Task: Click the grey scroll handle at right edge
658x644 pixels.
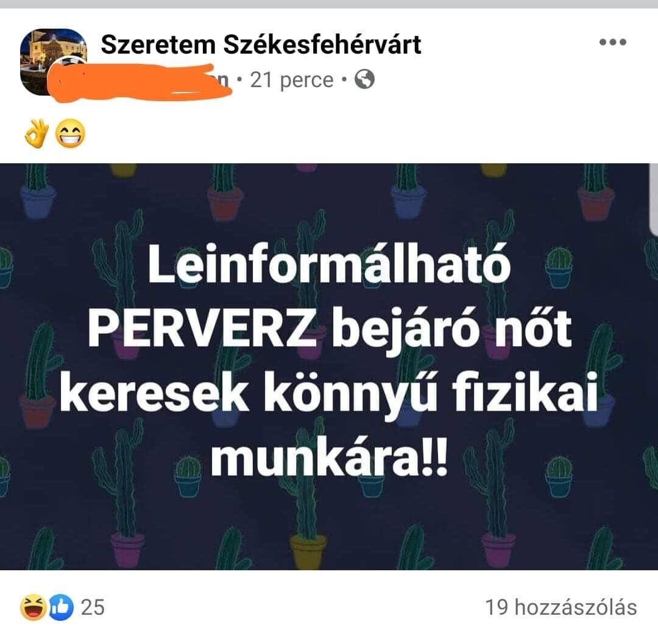Action: pyautogui.click(x=653, y=199)
